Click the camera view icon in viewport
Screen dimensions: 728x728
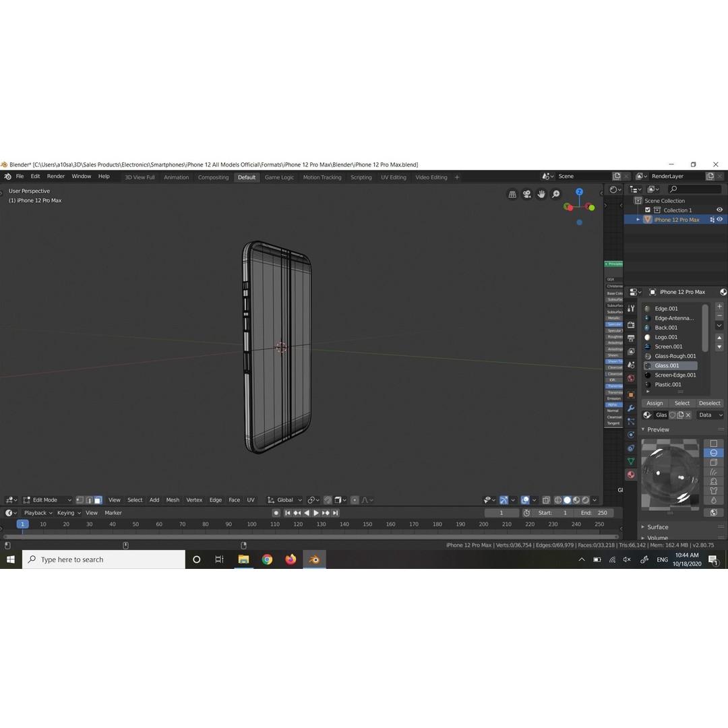click(526, 194)
